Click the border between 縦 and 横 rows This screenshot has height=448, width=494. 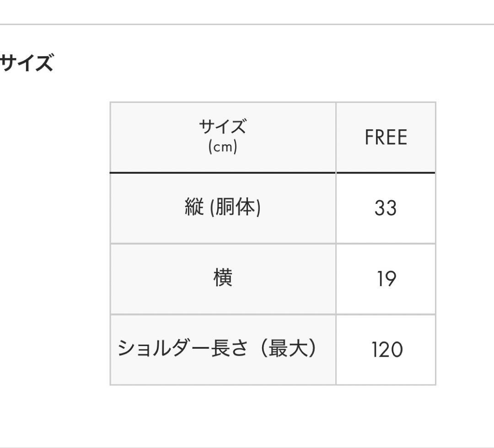point(223,243)
